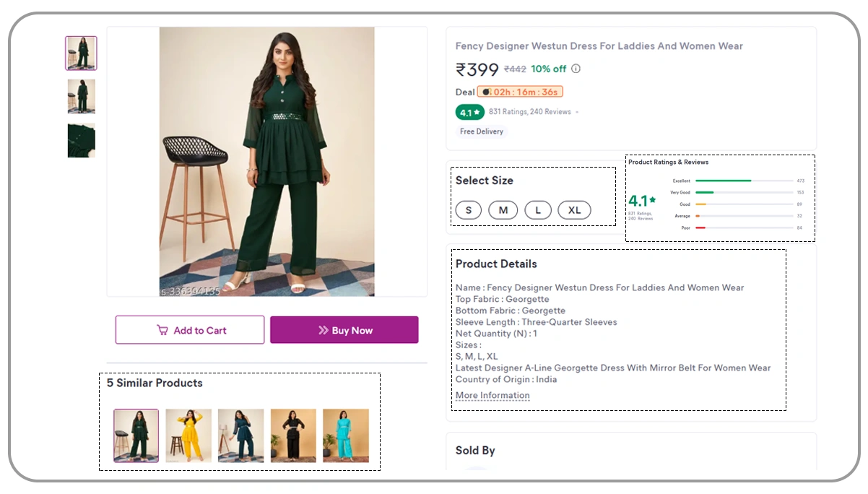Open the yellow outfit under Similar Products

tap(188, 435)
